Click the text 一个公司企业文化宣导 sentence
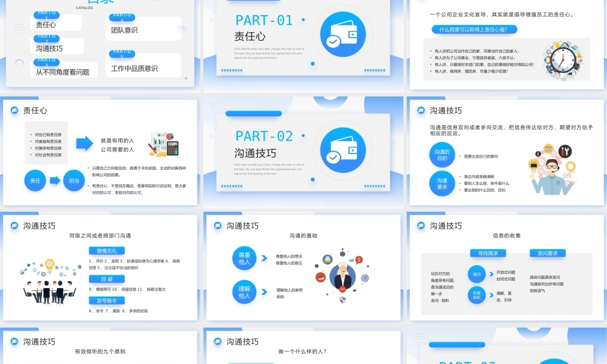Image resolution: width=607 pixels, height=364 pixels. click(x=501, y=15)
